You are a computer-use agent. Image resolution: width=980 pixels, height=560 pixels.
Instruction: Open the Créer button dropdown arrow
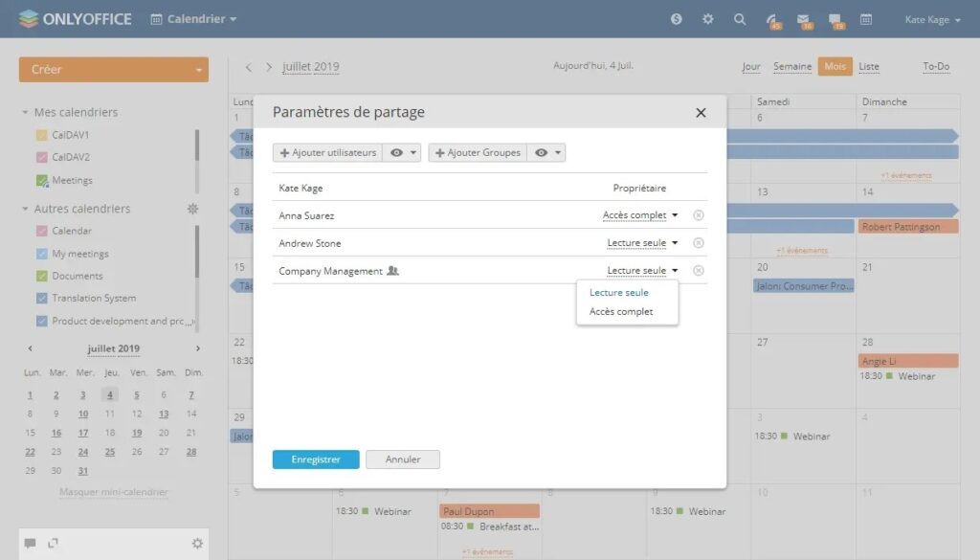point(199,70)
